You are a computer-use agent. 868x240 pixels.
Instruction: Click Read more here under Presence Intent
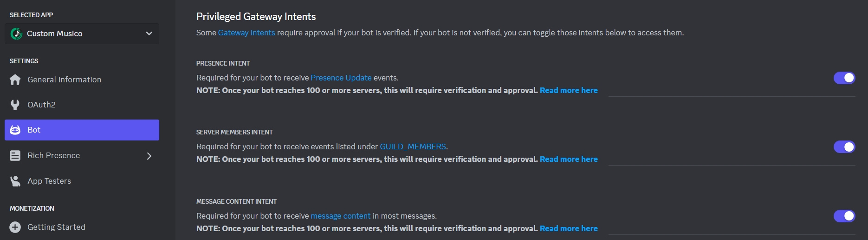[569, 90]
